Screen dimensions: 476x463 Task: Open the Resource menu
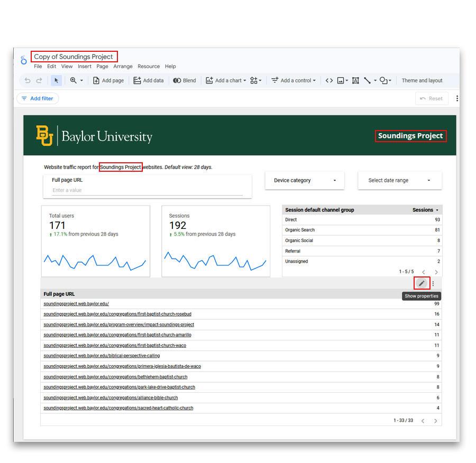(x=149, y=66)
